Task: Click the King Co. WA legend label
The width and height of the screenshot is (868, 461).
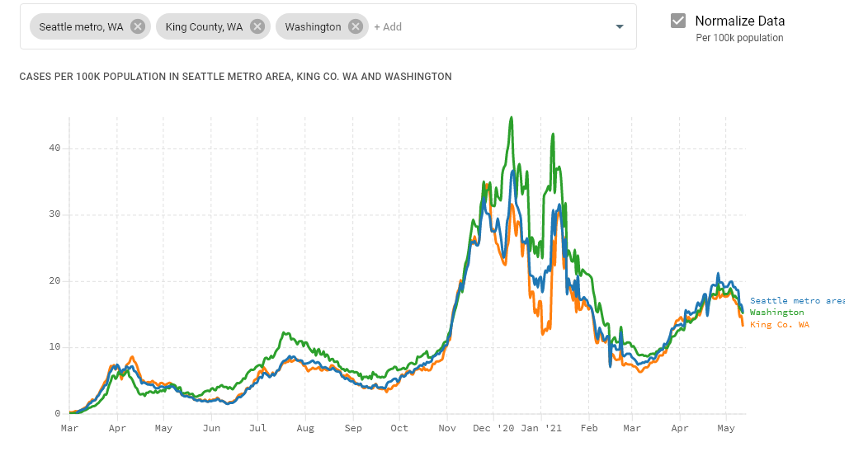Action: coord(780,324)
